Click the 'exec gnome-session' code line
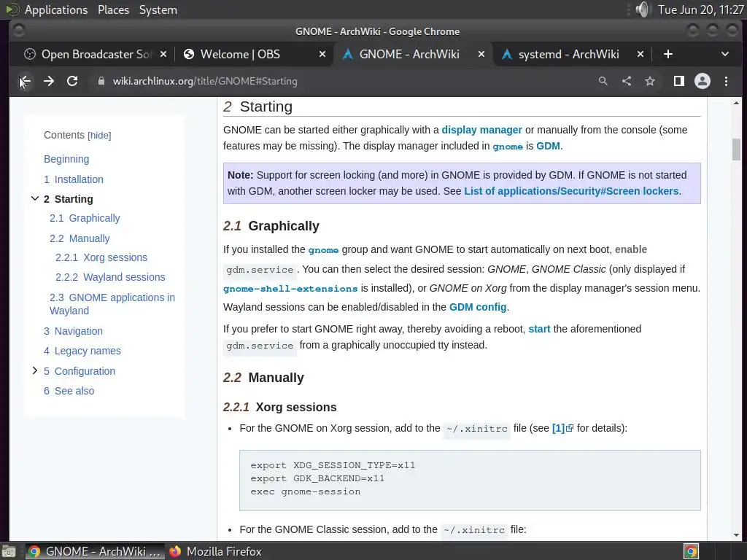The image size is (747, 560). coord(306,491)
